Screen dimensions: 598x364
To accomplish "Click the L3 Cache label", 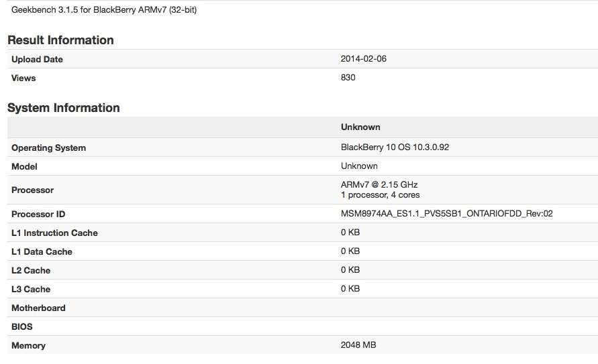I will 31,289.
